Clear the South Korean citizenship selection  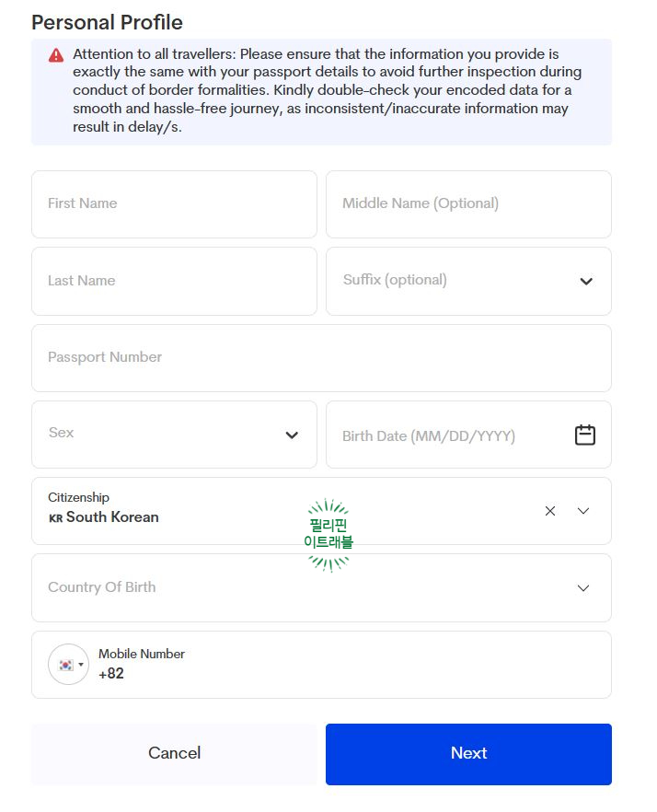click(x=550, y=511)
